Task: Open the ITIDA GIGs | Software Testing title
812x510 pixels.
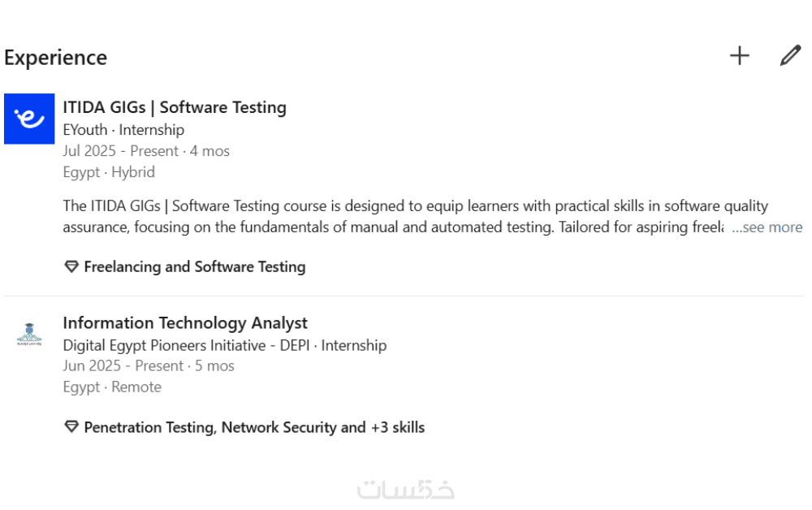Action: 175,107
